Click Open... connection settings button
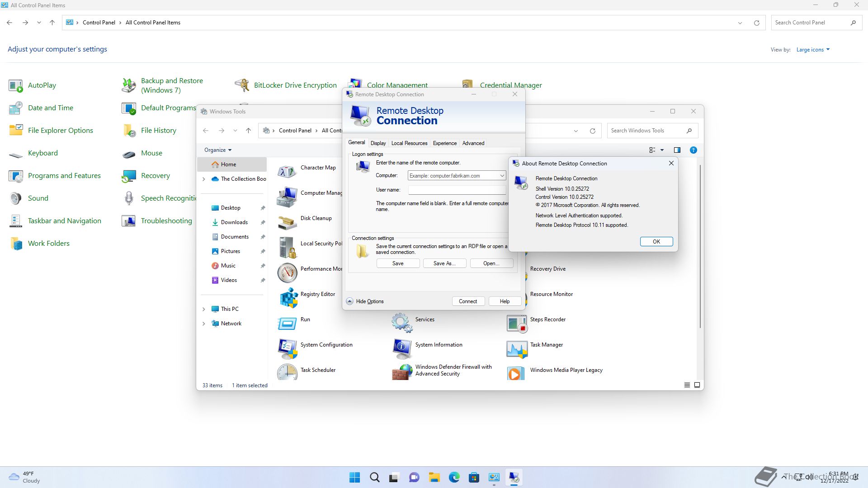 pos(491,263)
